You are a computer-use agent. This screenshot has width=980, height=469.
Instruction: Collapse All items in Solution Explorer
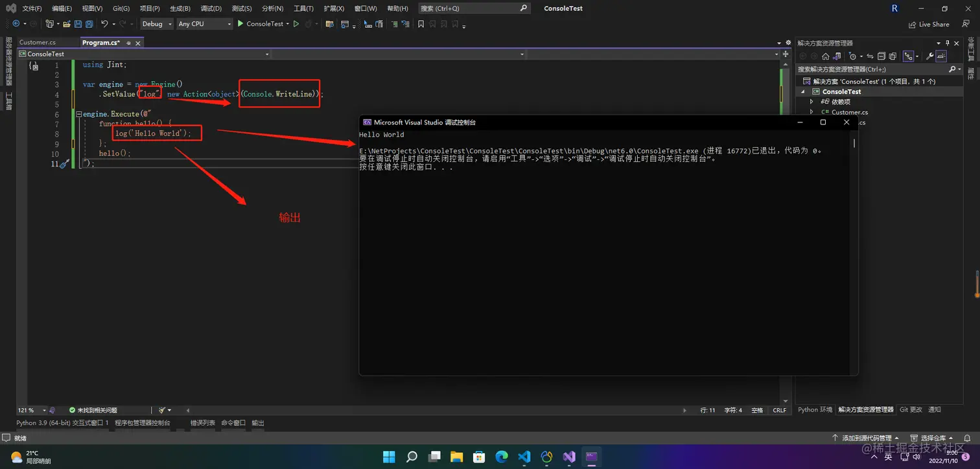click(x=881, y=56)
